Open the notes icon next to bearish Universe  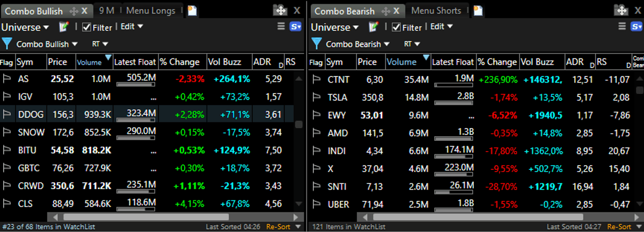click(x=374, y=27)
